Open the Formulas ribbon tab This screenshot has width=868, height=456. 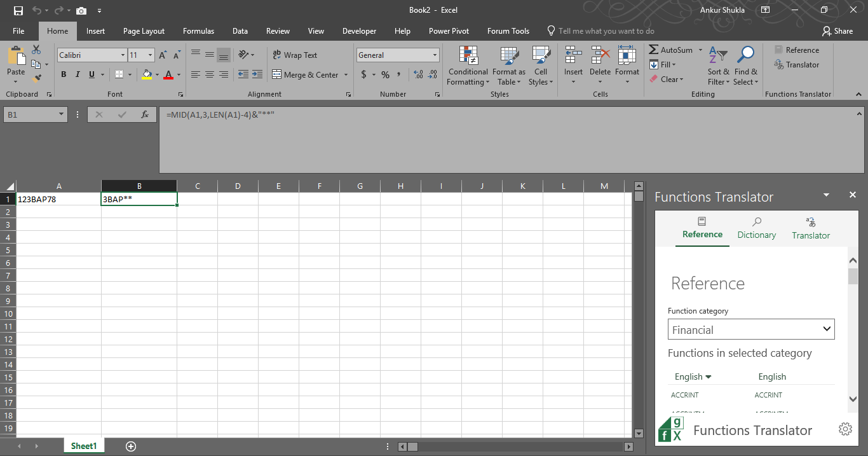click(x=198, y=31)
